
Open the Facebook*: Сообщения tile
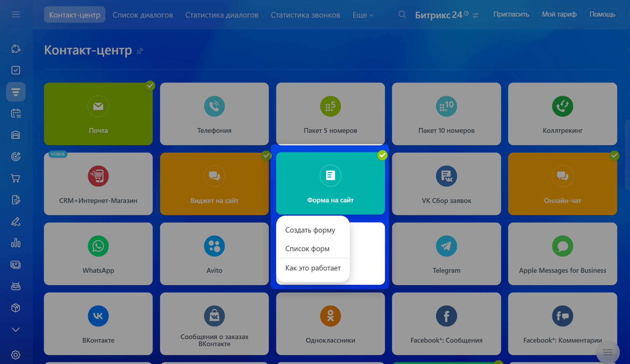(447, 324)
